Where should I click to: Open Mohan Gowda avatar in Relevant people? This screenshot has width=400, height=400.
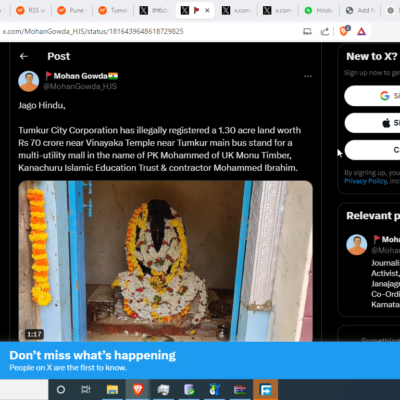click(357, 244)
